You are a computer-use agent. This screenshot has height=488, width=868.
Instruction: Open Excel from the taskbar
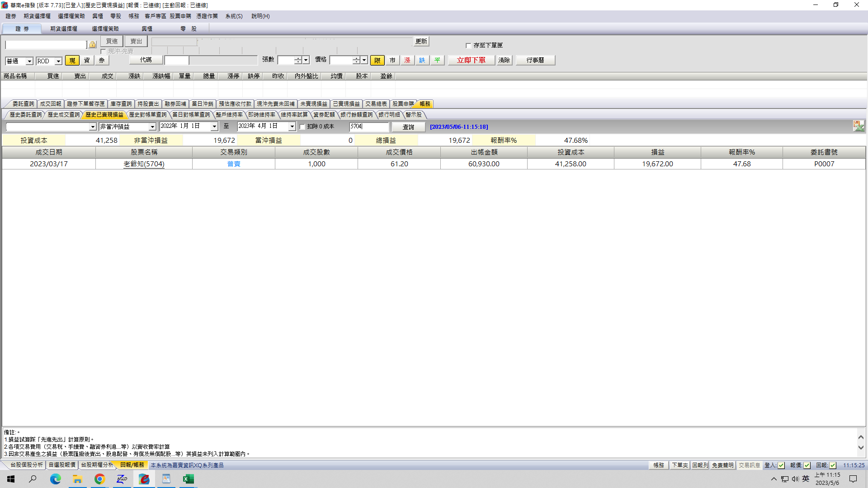(x=188, y=479)
